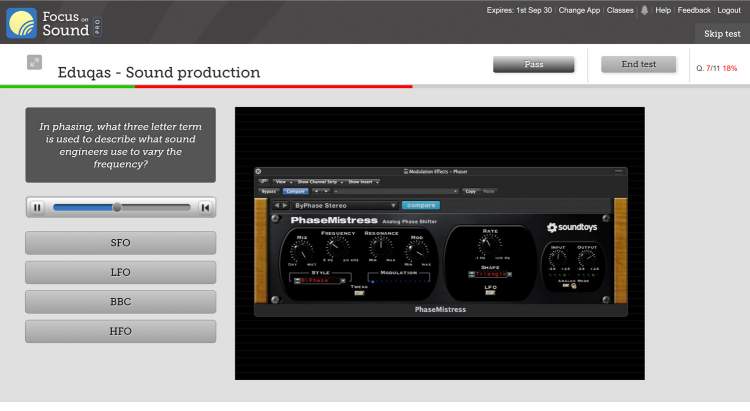Toggle the LFO switch under Shape
Screen dimensions: 750x411
tap(490, 292)
